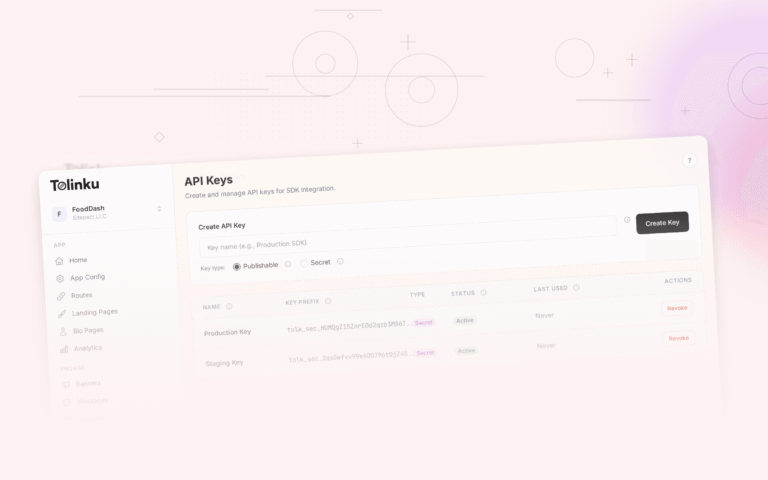Click info icon by KEY PREFIX header
Screen dimensions: 768x480
coord(328,301)
